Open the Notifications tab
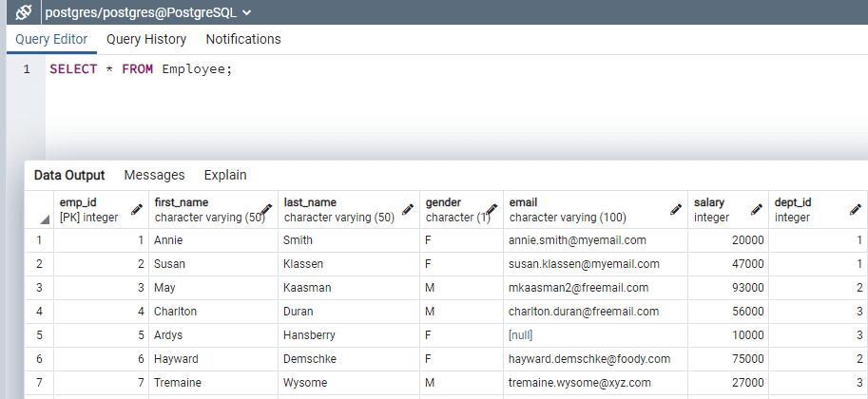 [x=243, y=39]
